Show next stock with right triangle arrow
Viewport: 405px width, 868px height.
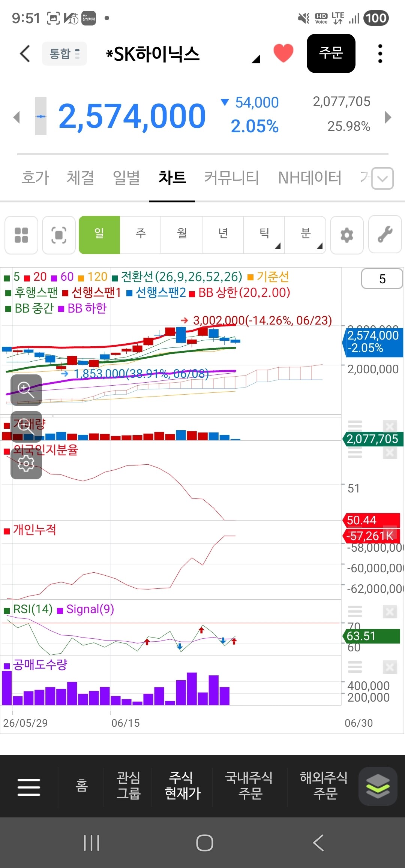click(x=388, y=117)
